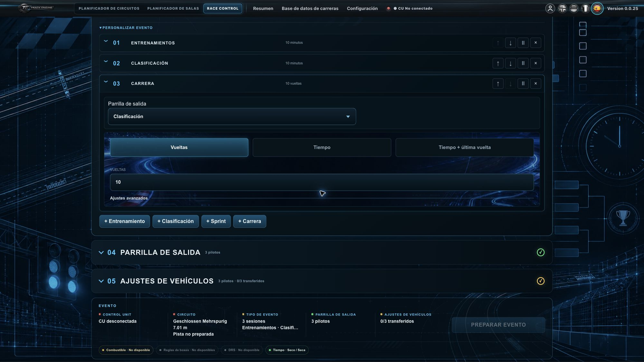The height and width of the screenshot is (362, 644).
Task: Switch language with the German flag
Action: pyautogui.click(x=574, y=8)
